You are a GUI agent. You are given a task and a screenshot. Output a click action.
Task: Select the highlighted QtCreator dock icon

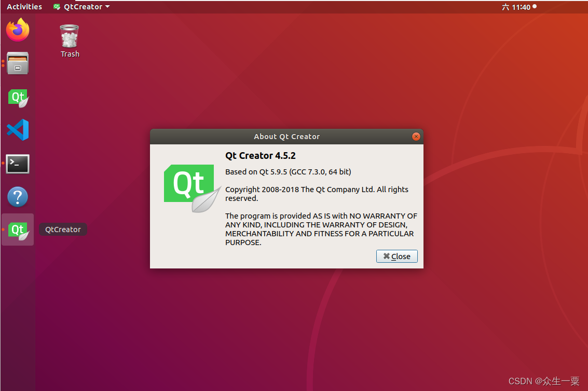coord(18,230)
